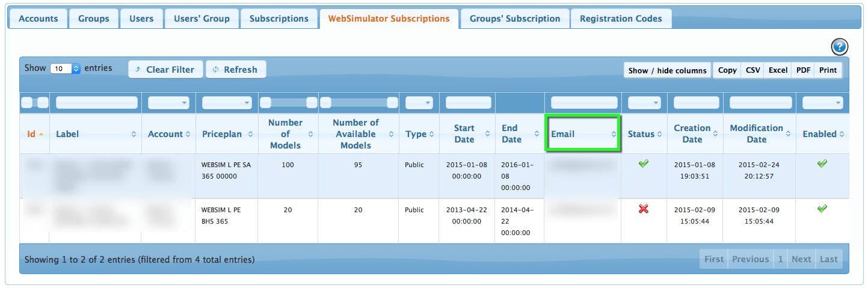Focus the Email column filter field
Screen dimensions: 868x291
point(584,103)
